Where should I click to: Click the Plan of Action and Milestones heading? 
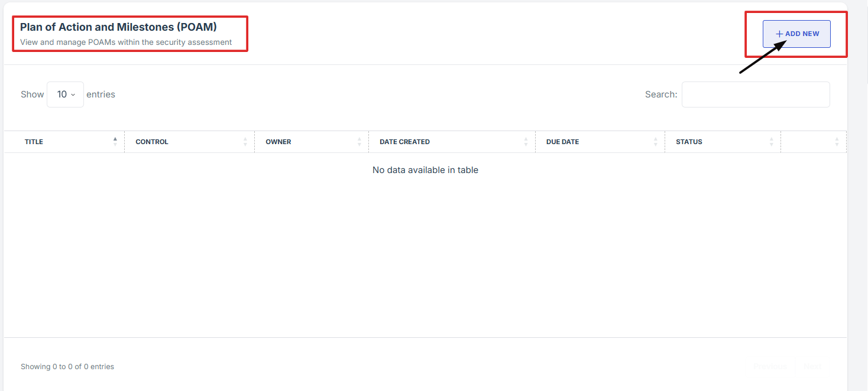coord(118,27)
